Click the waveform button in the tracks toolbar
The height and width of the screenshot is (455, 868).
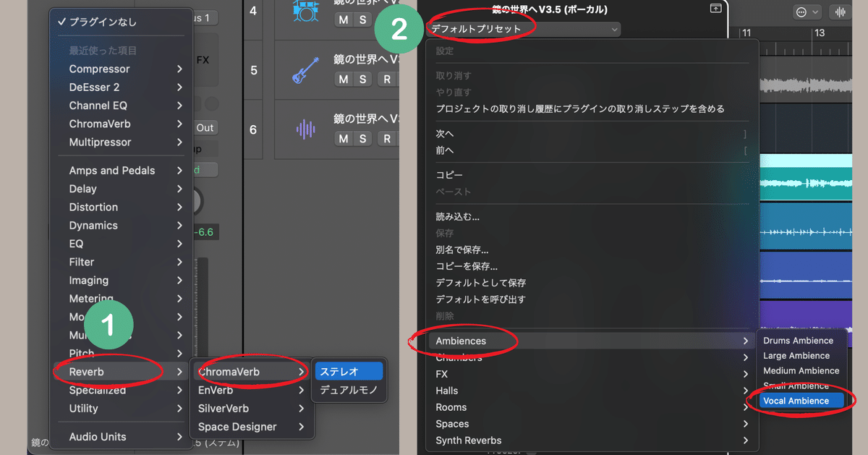(841, 12)
